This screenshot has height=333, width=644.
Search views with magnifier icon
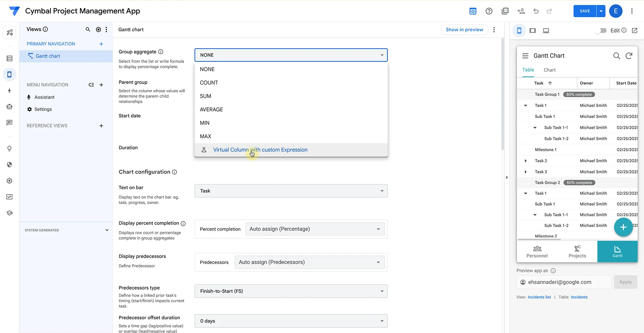click(88, 30)
